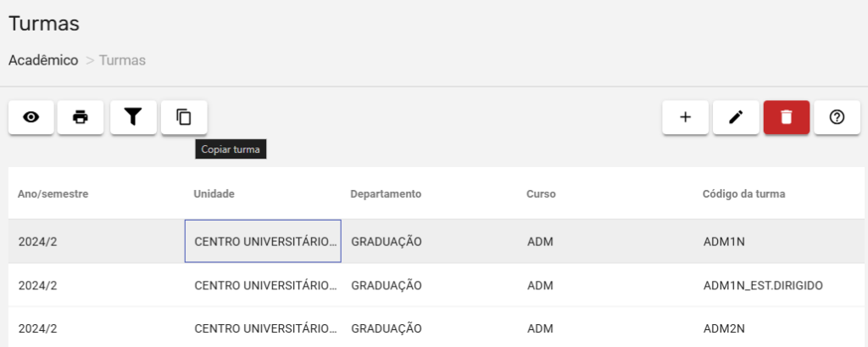Add a new class with plus button

[686, 118]
